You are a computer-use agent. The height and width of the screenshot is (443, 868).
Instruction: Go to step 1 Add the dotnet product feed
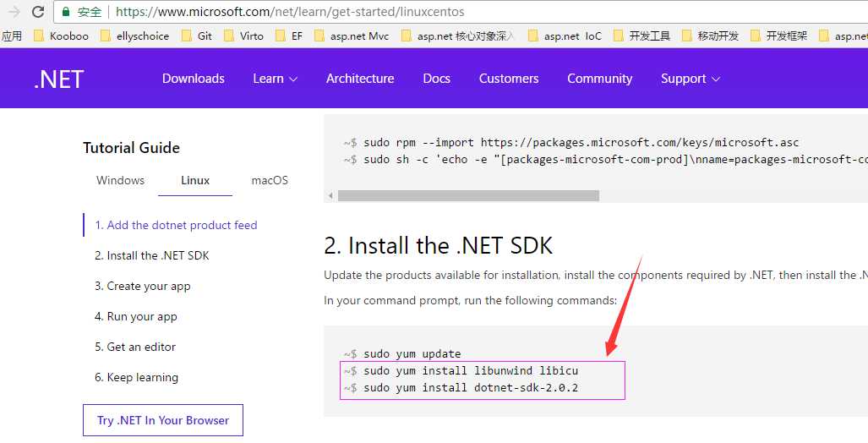pos(176,226)
